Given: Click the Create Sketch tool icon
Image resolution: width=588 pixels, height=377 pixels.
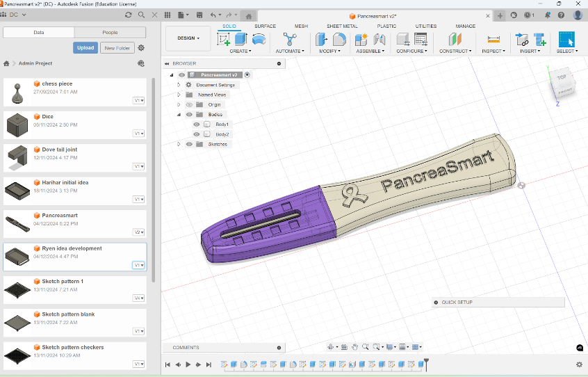Looking at the screenshot, I should [224, 40].
